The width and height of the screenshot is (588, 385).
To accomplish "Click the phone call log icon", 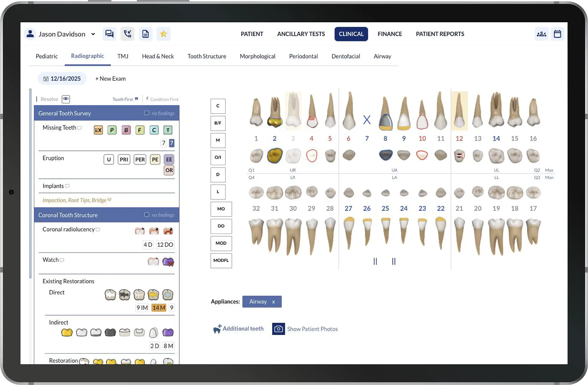I will click(127, 34).
